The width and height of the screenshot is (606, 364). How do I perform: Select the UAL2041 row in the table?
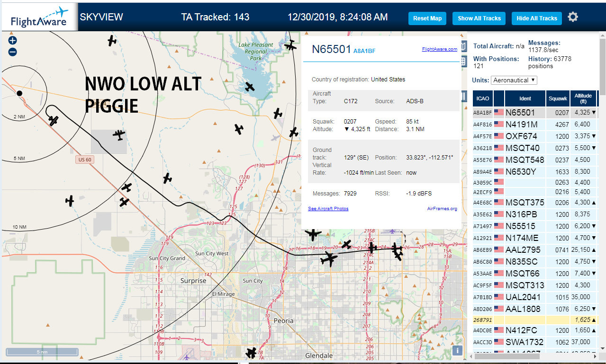[x=535, y=297]
